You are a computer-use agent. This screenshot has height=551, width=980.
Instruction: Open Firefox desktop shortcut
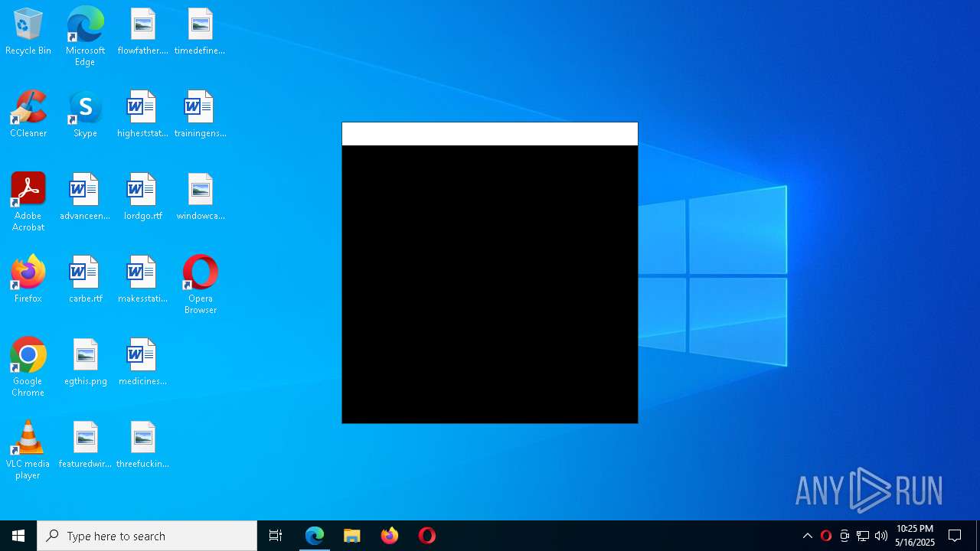[28, 280]
